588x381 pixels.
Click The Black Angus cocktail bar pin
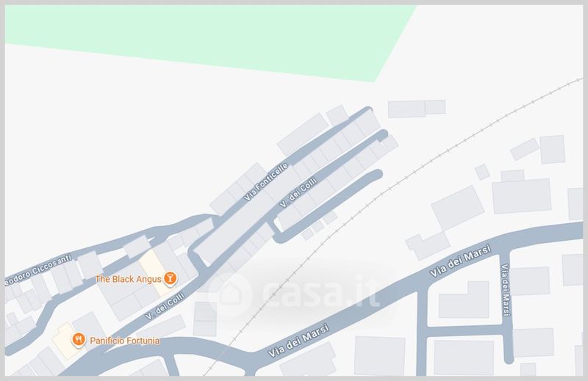[170, 279]
